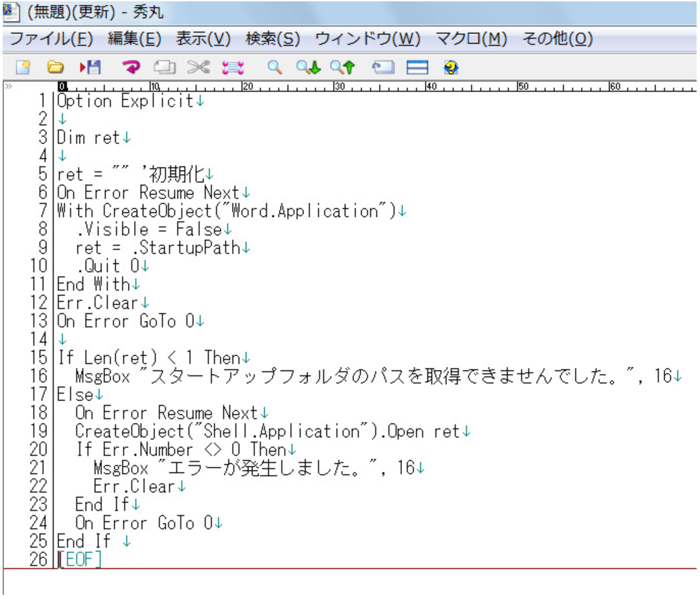Click Find Previous (green up arrow) icon
This screenshot has height=599, width=700.
pos(342,67)
